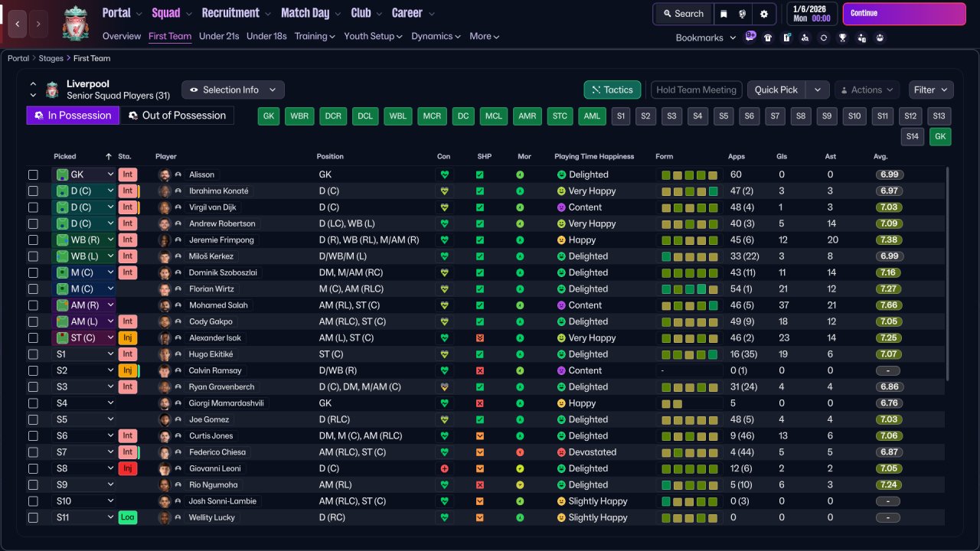The image size is (980, 551).
Task: Open the Selection Info dropdown
Action: coord(233,90)
